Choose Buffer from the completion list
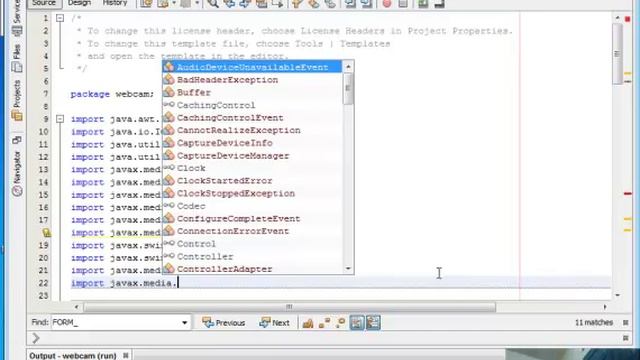 coord(252,93)
